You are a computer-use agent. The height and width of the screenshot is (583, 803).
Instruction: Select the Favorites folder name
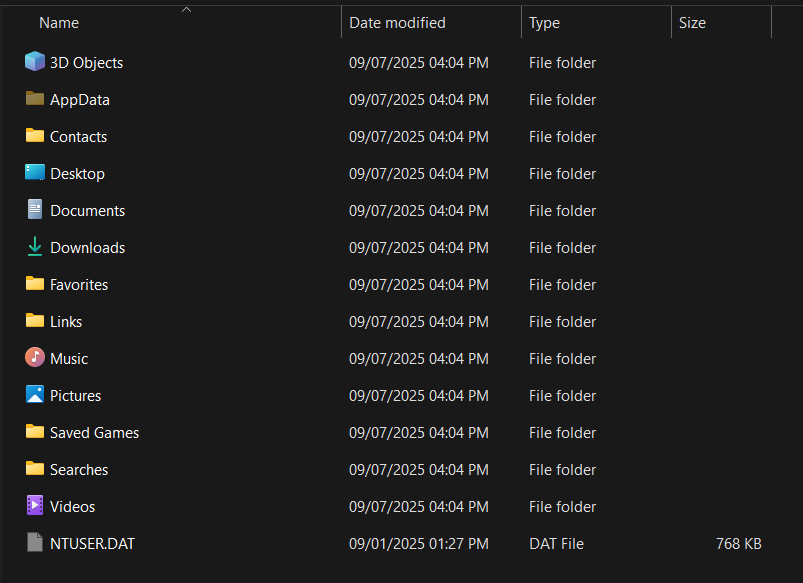point(79,285)
